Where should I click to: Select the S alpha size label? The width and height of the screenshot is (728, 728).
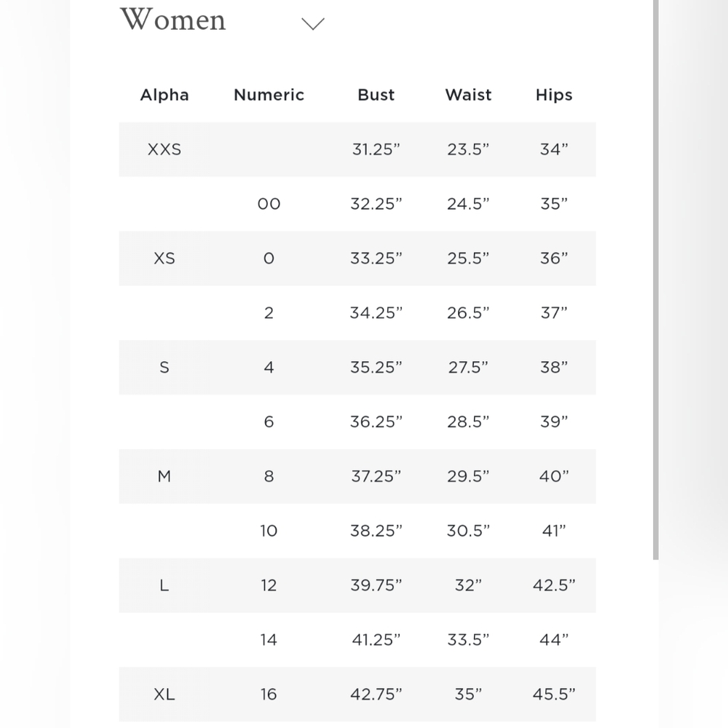165,367
